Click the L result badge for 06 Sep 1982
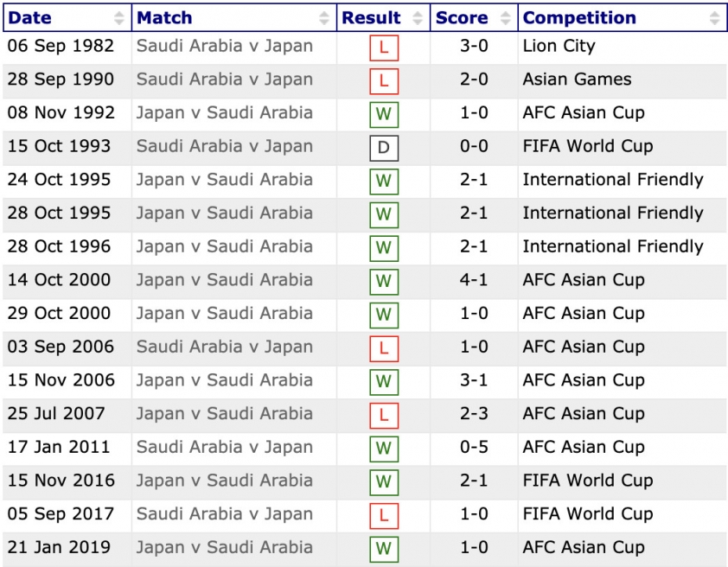Viewport: 728px width, 567px height. [384, 48]
